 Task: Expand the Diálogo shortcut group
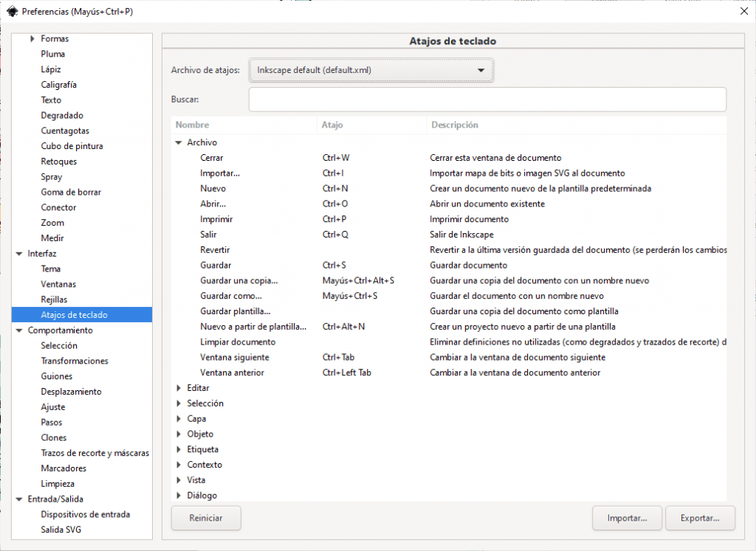179,496
